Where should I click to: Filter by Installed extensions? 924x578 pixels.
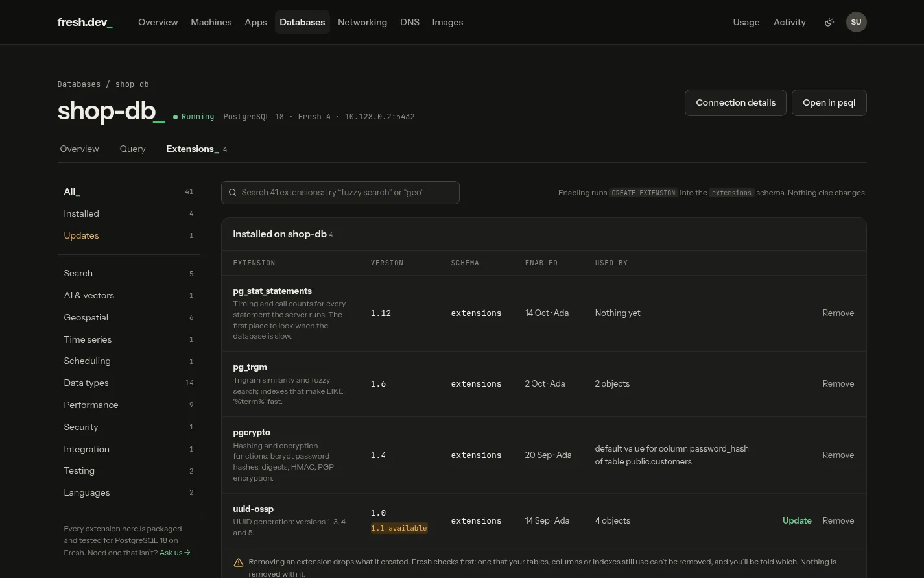[x=128, y=213]
